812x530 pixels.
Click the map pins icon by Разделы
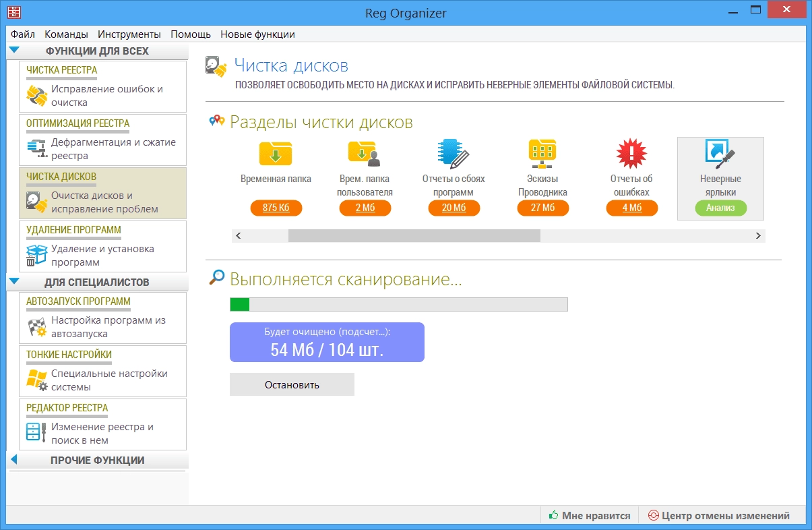click(x=216, y=121)
